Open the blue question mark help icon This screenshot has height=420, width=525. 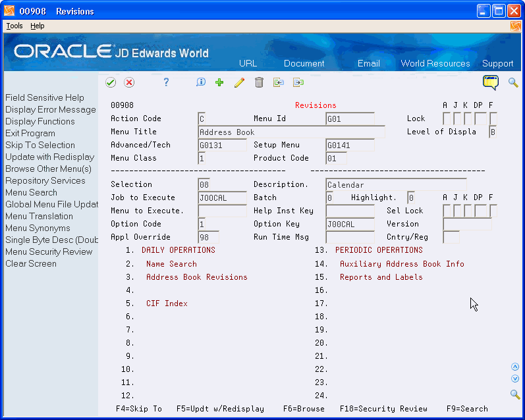pos(166,82)
